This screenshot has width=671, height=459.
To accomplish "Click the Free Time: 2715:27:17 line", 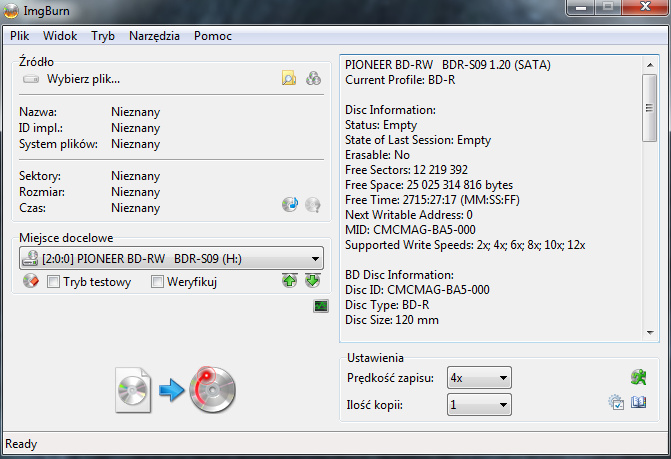I will click(x=432, y=200).
